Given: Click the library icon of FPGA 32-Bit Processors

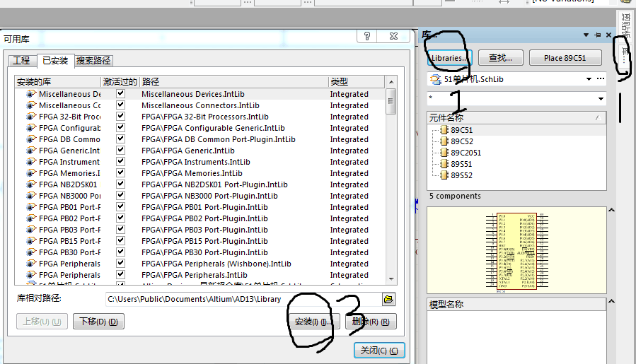Looking at the screenshot, I should (x=31, y=117).
